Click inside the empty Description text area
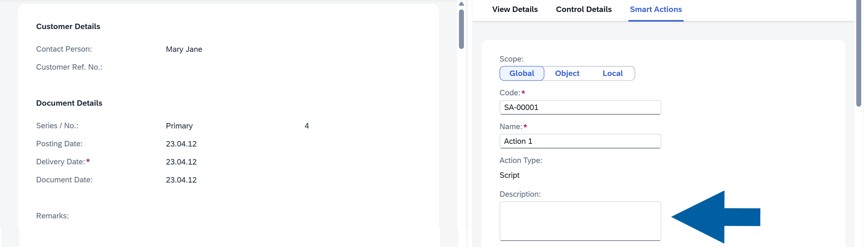The width and height of the screenshot is (868, 247). (580, 221)
